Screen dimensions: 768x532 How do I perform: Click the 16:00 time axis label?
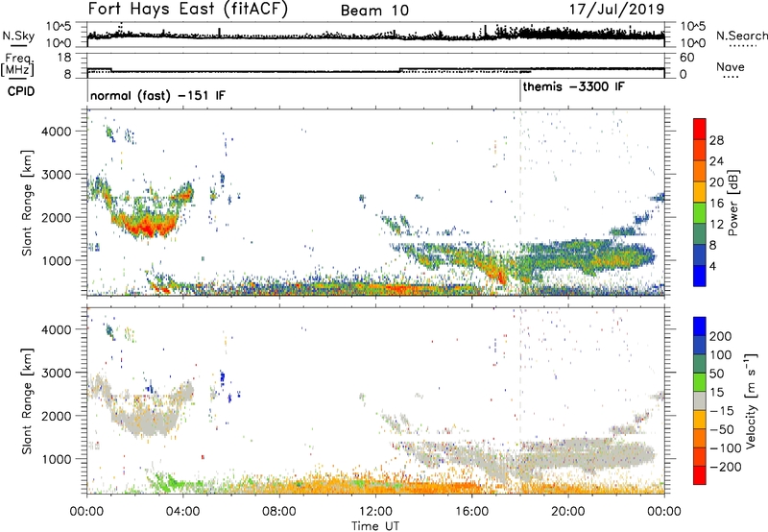[472, 512]
